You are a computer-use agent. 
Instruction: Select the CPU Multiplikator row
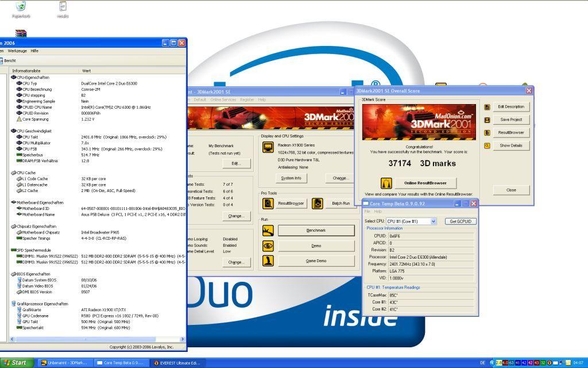(98, 143)
